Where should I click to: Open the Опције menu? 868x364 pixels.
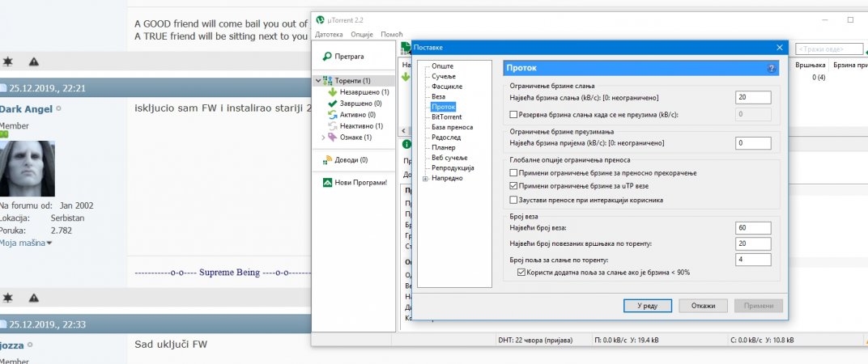pyautogui.click(x=362, y=34)
